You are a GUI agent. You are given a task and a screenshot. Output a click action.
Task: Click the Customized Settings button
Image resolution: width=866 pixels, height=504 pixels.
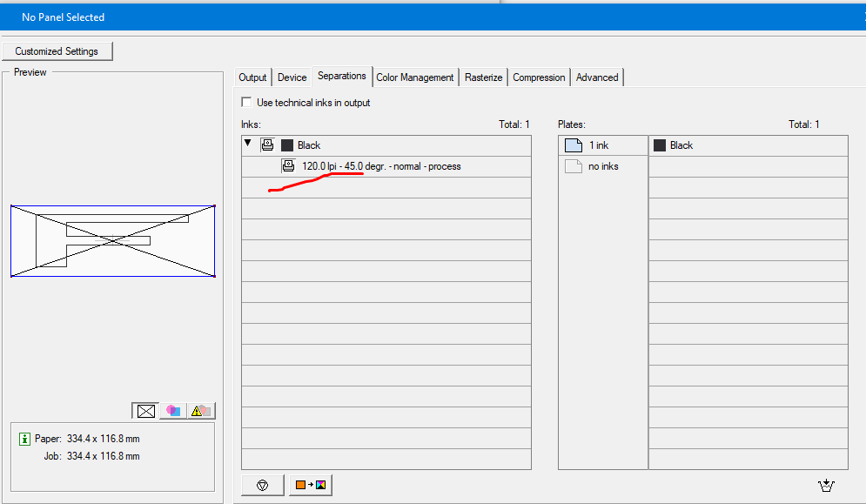click(x=57, y=50)
